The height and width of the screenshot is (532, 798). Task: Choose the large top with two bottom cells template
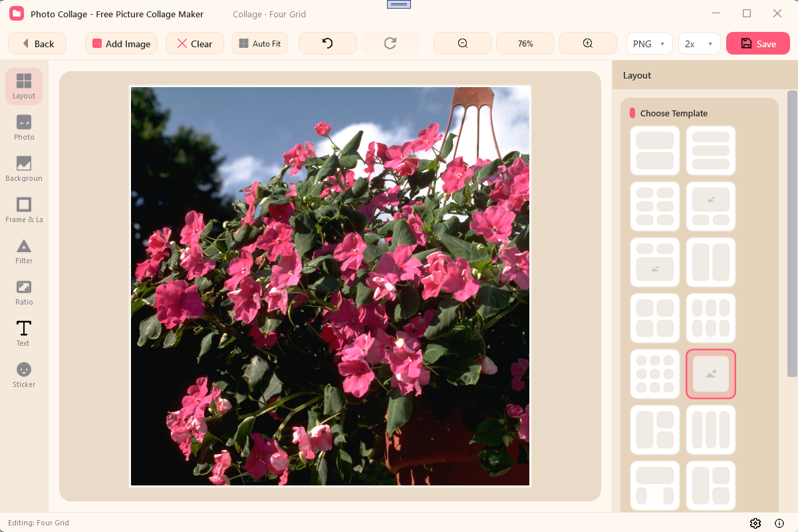pyautogui.click(x=711, y=206)
